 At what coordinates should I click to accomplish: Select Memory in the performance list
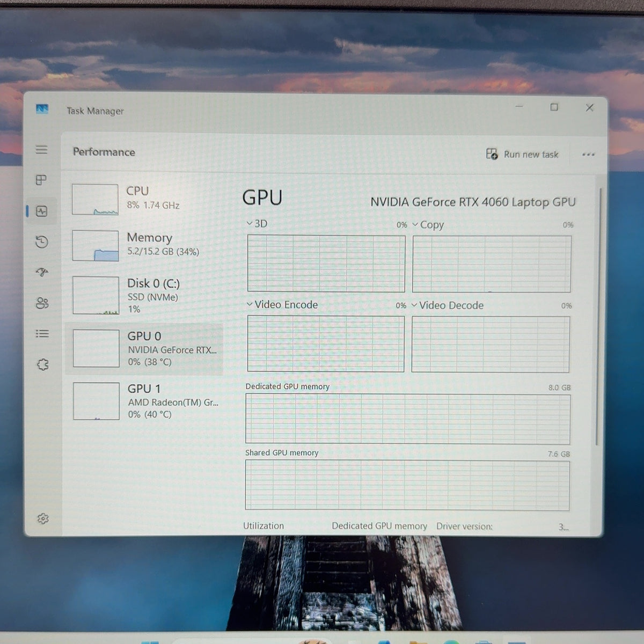click(145, 245)
